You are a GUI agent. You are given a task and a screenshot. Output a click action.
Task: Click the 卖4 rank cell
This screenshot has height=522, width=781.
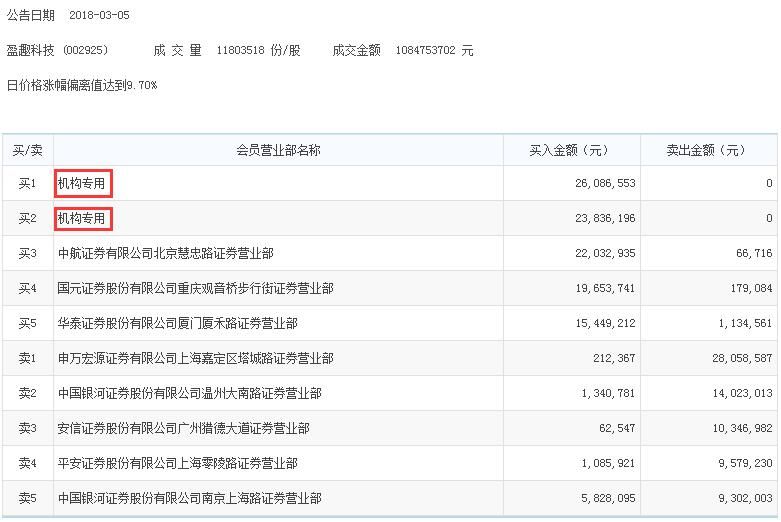pos(27,464)
